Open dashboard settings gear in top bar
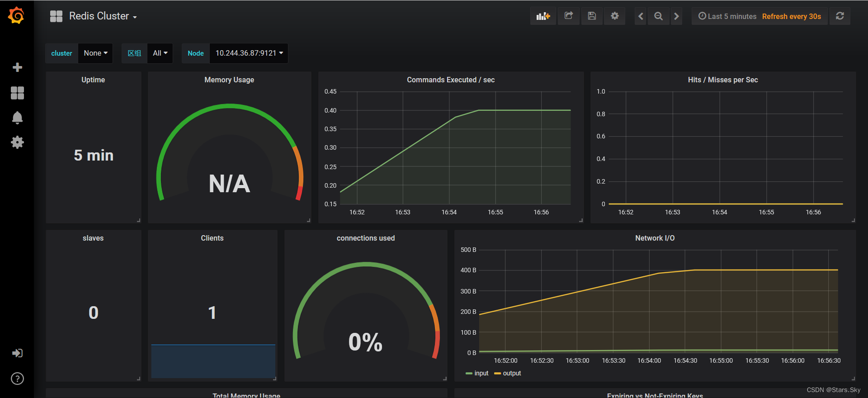This screenshot has height=398, width=868. coord(615,16)
